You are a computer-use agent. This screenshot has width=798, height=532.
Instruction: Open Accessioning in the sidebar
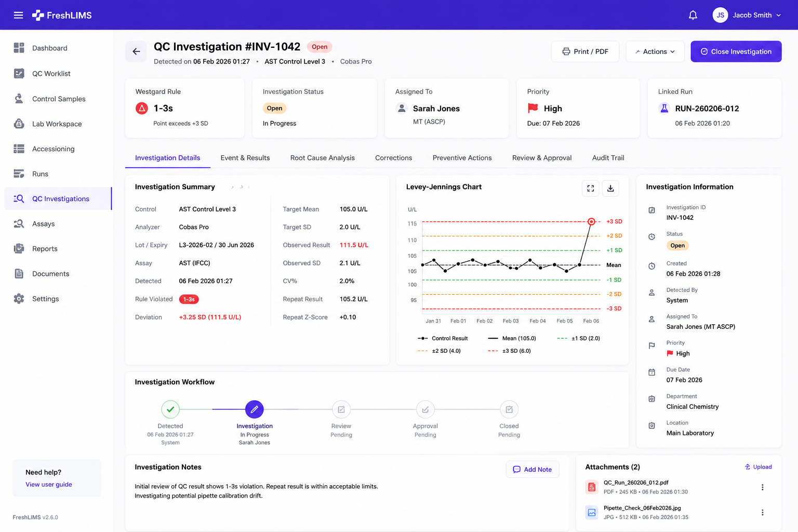(58, 149)
